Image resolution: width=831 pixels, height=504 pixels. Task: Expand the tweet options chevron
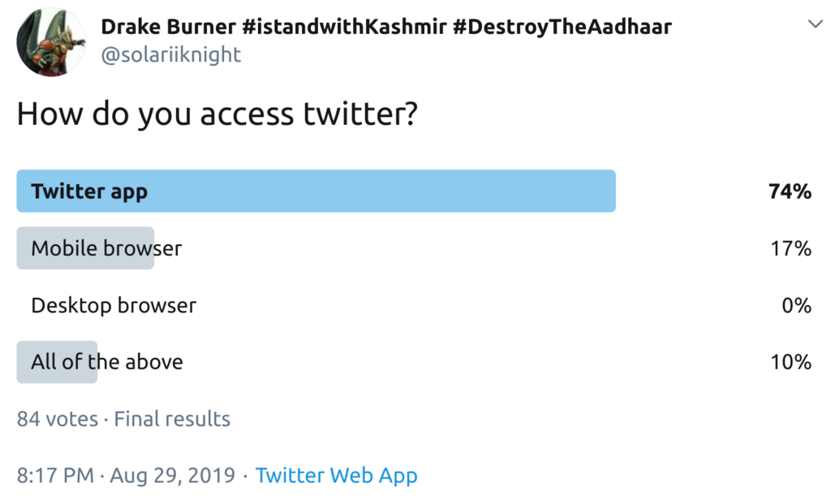point(816,25)
